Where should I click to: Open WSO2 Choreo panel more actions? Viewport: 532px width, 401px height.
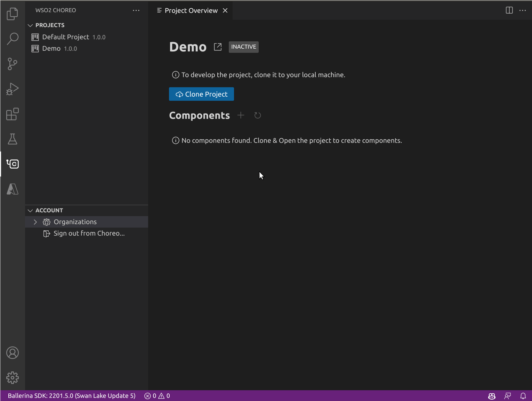136,10
